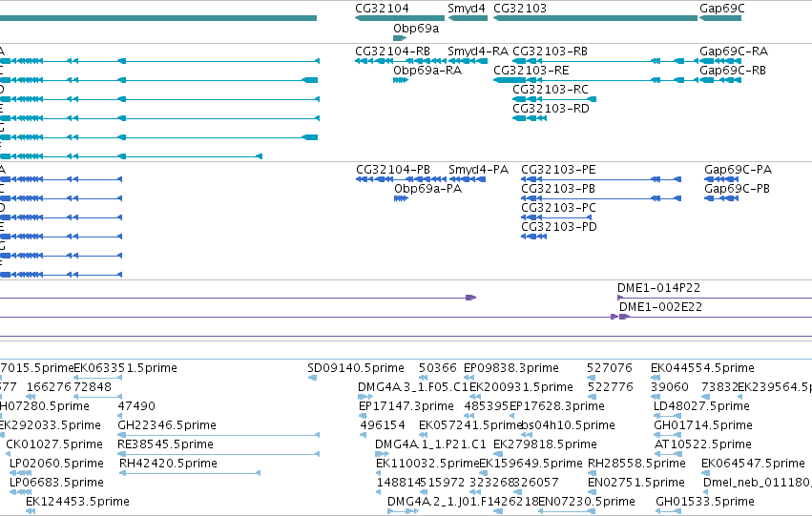Select the EK064547.5prime EST label
812x516 pixels.
coord(753,464)
